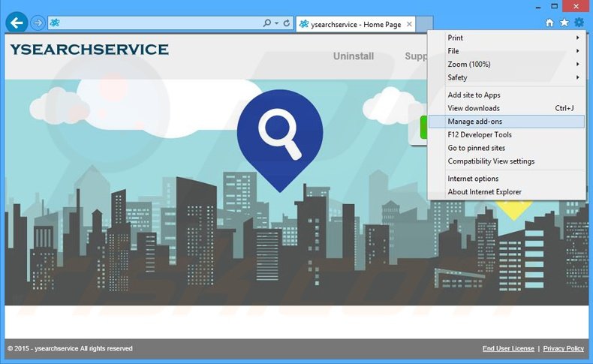Open Compatibility View settings
This screenshot has width=593, height=364.
[x=507, y=161]
